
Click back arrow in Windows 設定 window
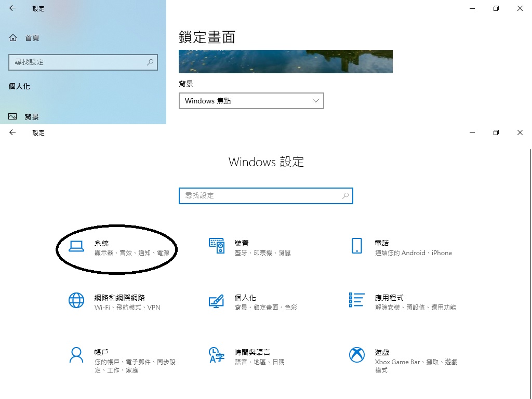click(12, 132)
